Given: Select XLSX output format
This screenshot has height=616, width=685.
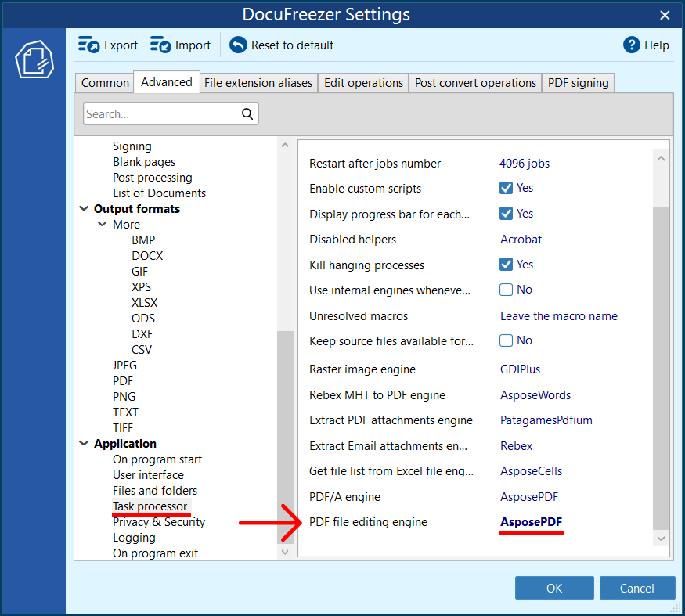Looking at the screenshot, I should pos(144,303).
